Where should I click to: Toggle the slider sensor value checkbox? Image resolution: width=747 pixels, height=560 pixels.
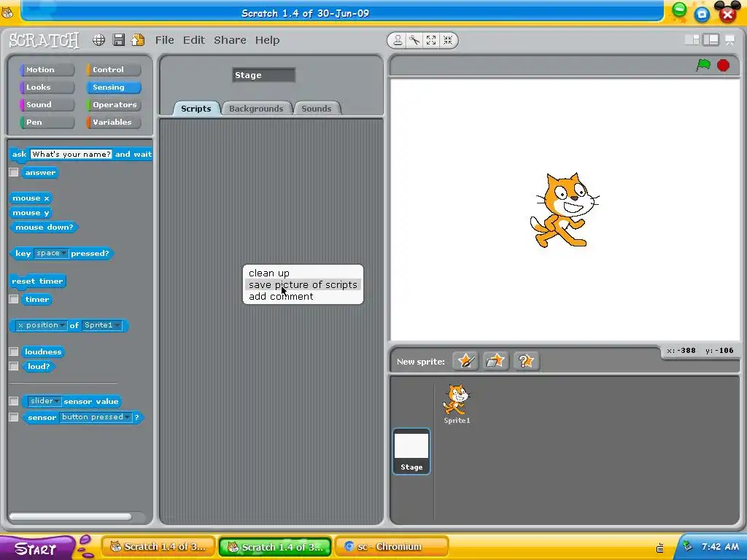pyautogui.click(x=14, y=401)
